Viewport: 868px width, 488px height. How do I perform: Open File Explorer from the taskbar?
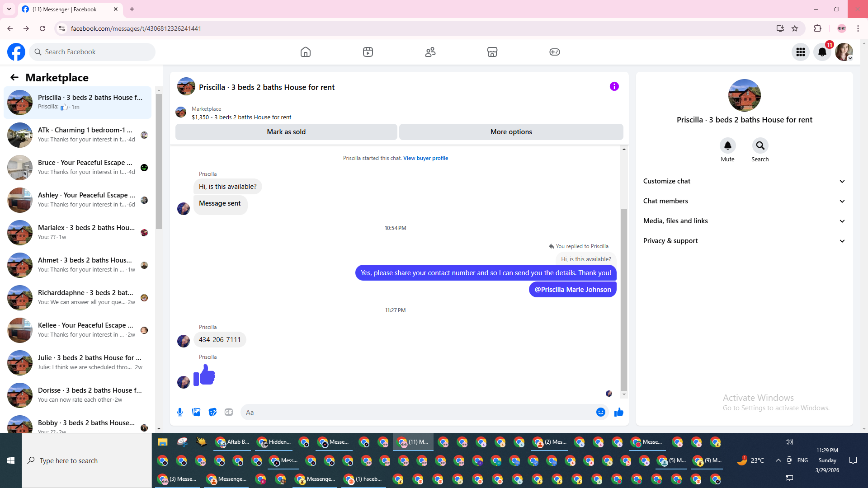(162, 442)
